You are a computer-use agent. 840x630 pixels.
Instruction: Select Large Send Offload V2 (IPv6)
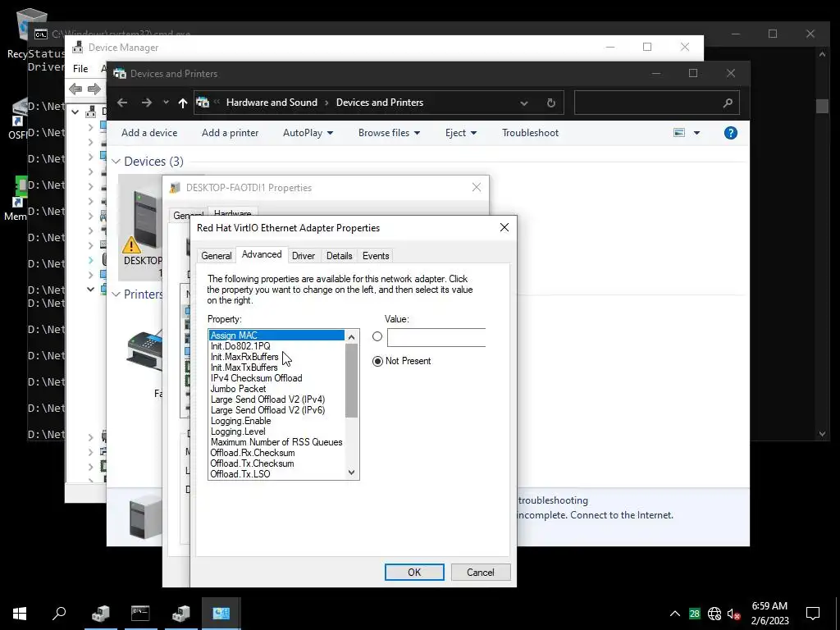[267, 410]
